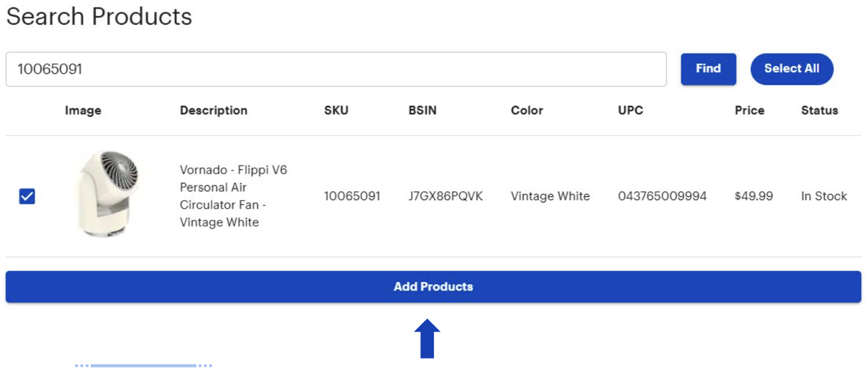Click the Find button
Screen dimensions: 868x375
[x=708, y=69]
